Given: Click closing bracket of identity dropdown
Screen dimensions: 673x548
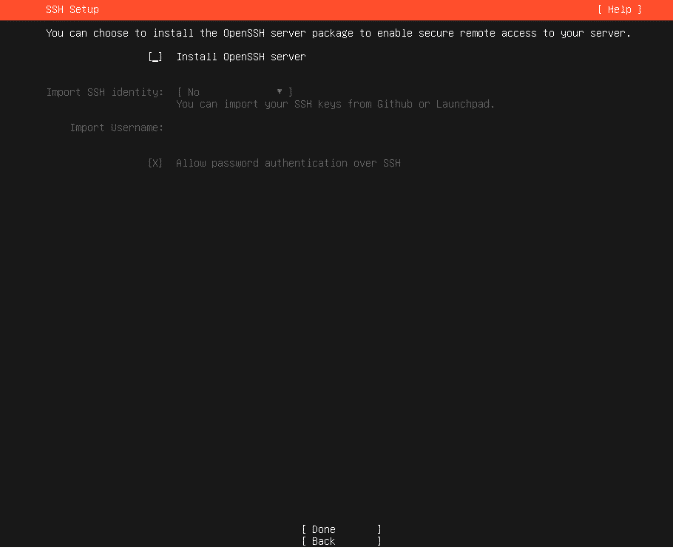Looking at the screenshot, I should (291, 92).
